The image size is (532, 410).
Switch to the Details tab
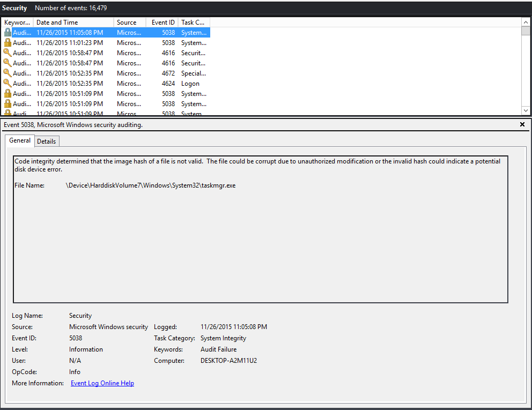[x=47, y=141]
